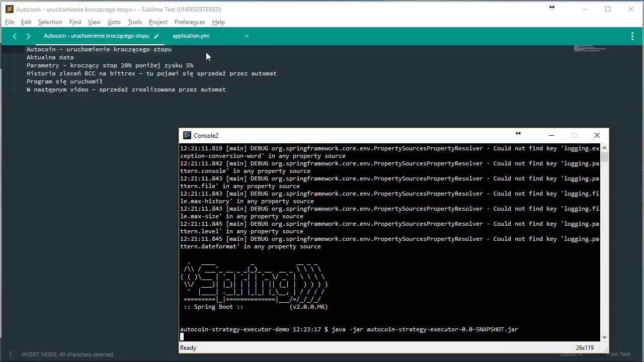Minimize the Sublime Text window

click(x=585, y=9)
